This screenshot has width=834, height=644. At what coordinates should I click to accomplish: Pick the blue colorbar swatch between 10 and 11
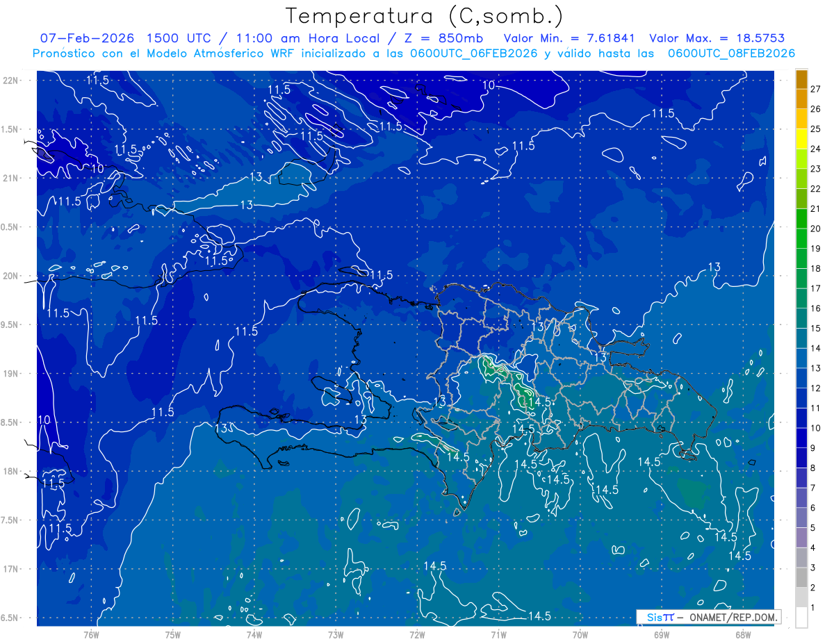coord(801,418)
